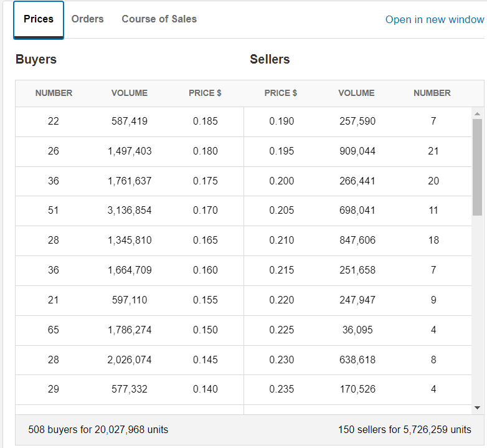Select buyer price 0.175
The image size is (487, 448).
click(206, 181)
